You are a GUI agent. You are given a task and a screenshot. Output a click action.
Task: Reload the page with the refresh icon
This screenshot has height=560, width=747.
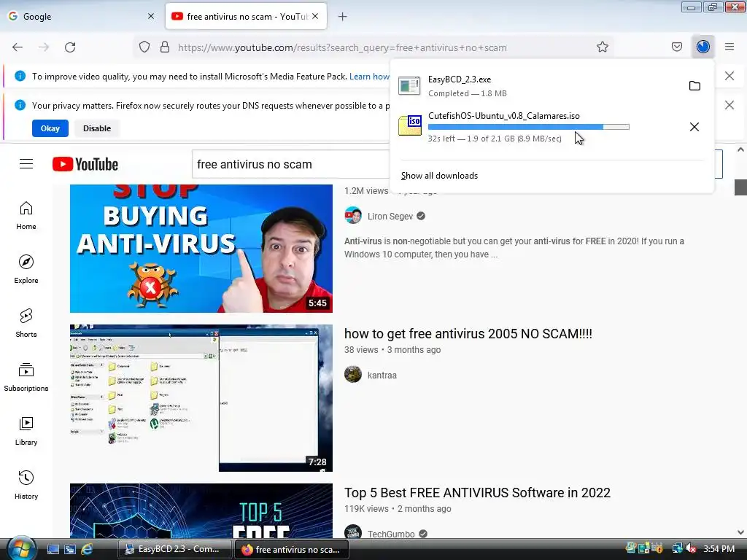click(70, 47)
